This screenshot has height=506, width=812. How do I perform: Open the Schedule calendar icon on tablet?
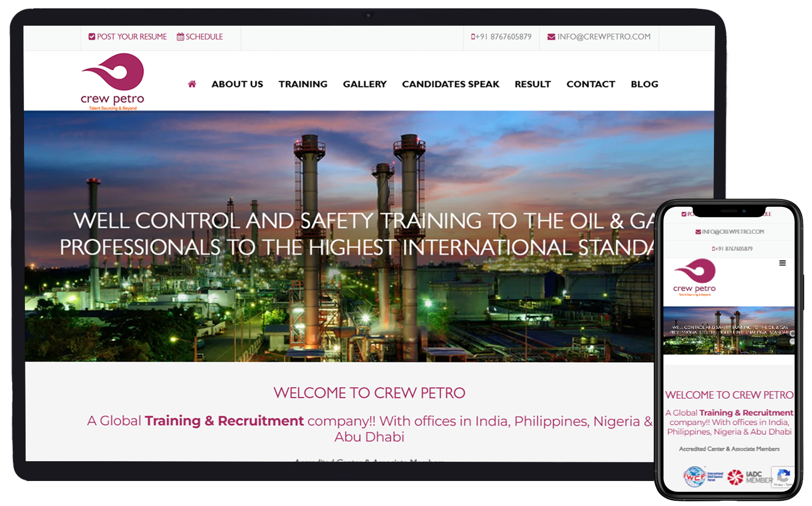click(x=180, y=37)
